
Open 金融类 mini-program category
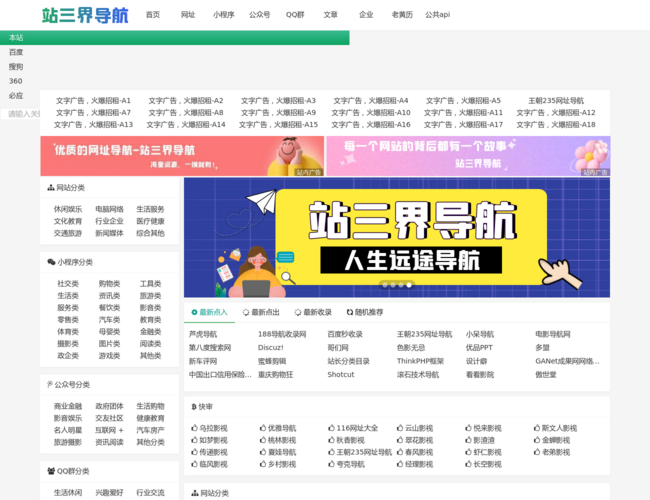pos(150,332)
